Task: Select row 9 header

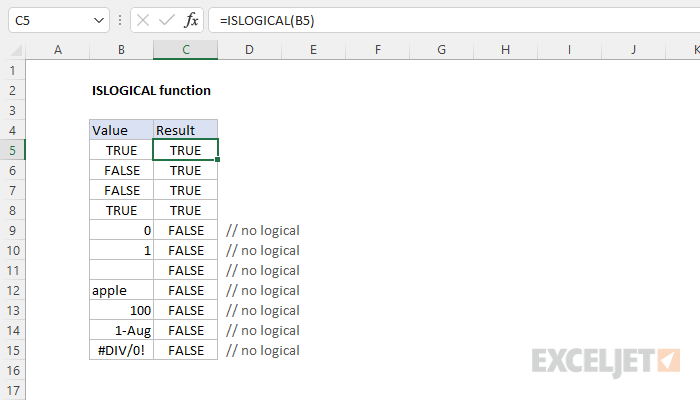Action: 12,230
